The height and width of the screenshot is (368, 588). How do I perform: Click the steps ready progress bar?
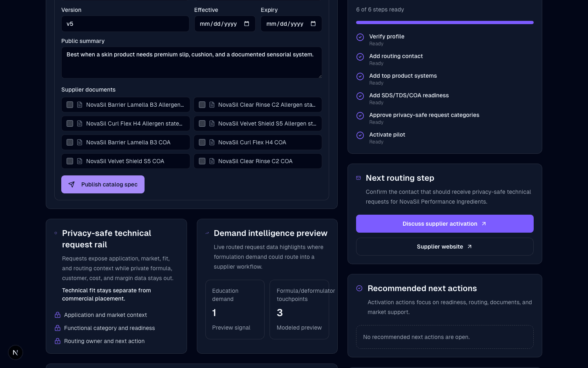pos(445,22)
